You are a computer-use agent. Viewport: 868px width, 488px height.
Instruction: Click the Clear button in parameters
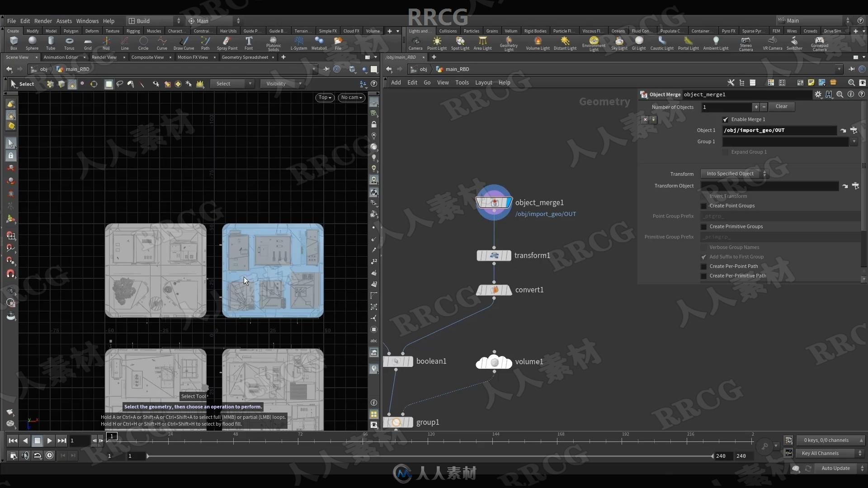(x=781, y=106)
